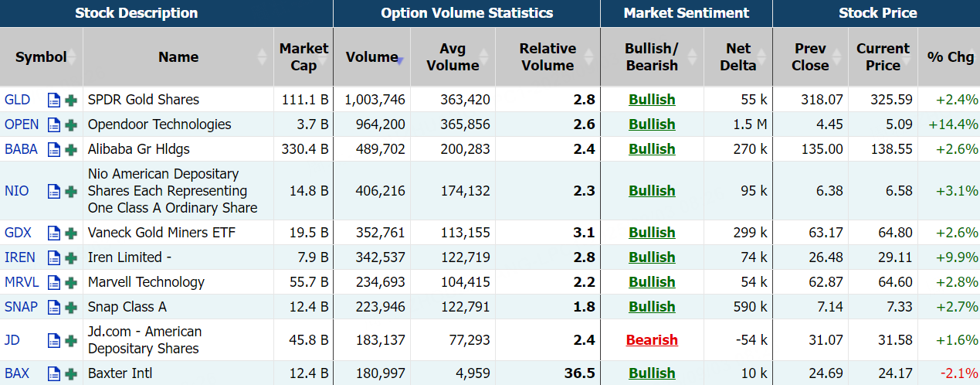Click the green plus icon for SNAP

tap(71, 307)
